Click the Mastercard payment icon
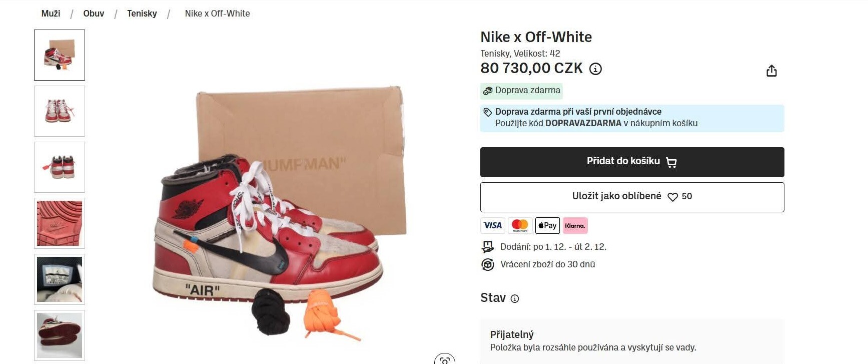The height and width of the screenshot is (364, 868). tap(520, 225)
